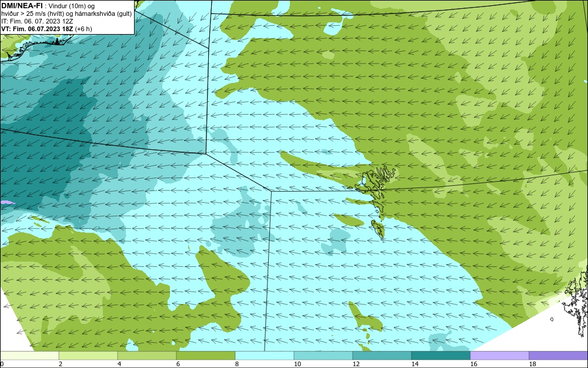Click the 10–12 m/s legend swatch
The width and height of the screenshot is (588, 368).
[323, 356]
